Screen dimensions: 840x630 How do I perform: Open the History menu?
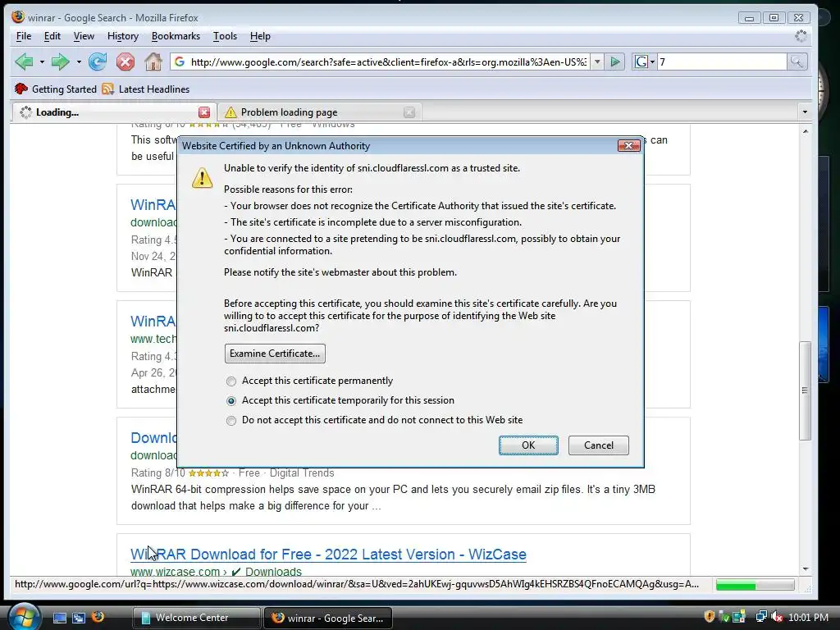(x=123, y=36)
